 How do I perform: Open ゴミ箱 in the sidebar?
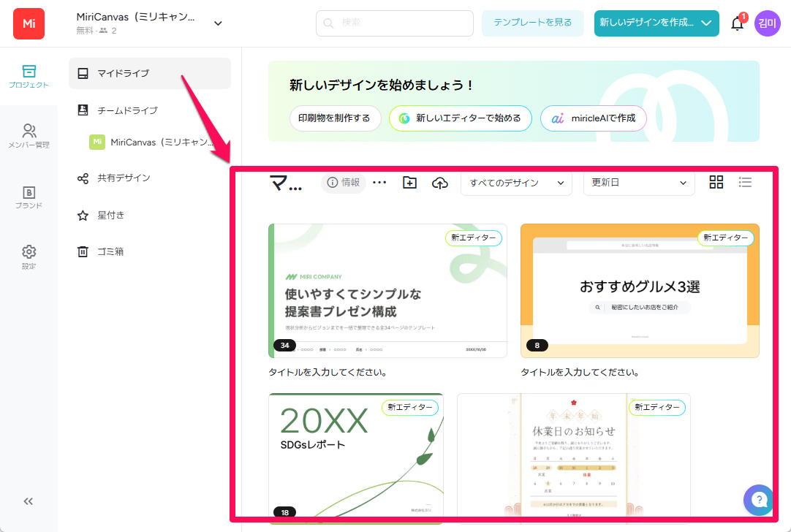[x=110, y=252]
